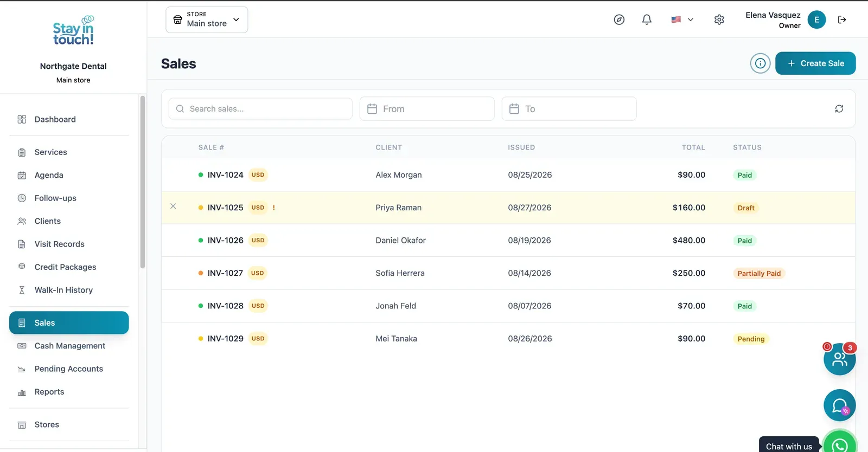The height and width of the screenshot is (452, 868).
Task: Navigate to Follow-ups
Action: click(69, 198)
